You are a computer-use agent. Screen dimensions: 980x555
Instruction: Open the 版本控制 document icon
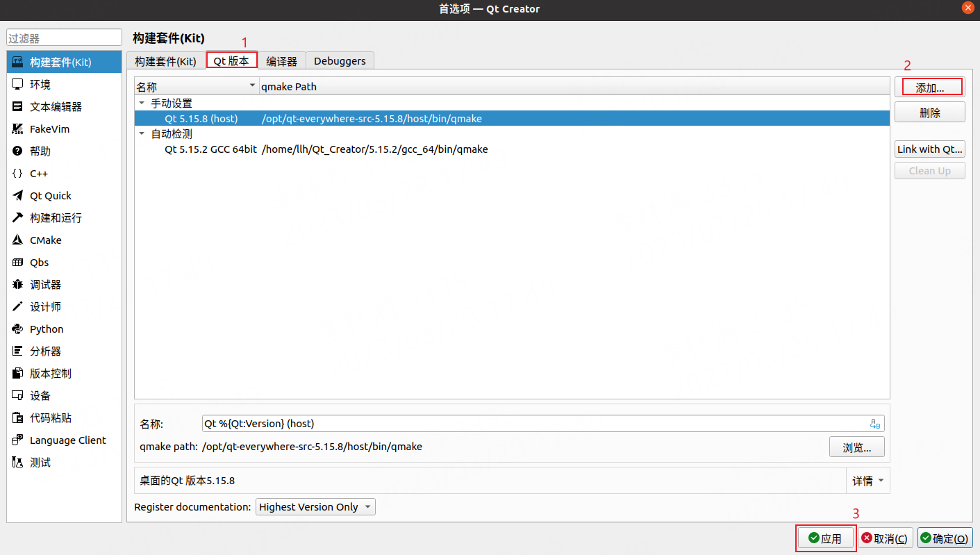point(18,374)
